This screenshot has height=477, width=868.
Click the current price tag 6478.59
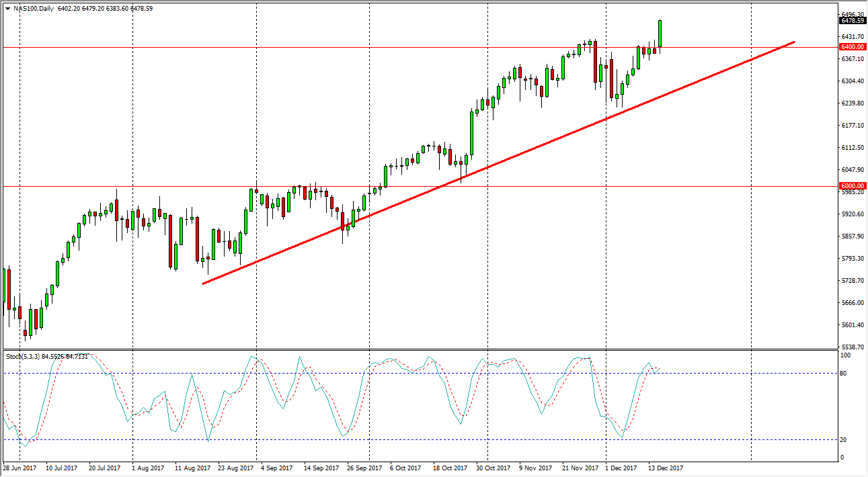tap(851, 21)
